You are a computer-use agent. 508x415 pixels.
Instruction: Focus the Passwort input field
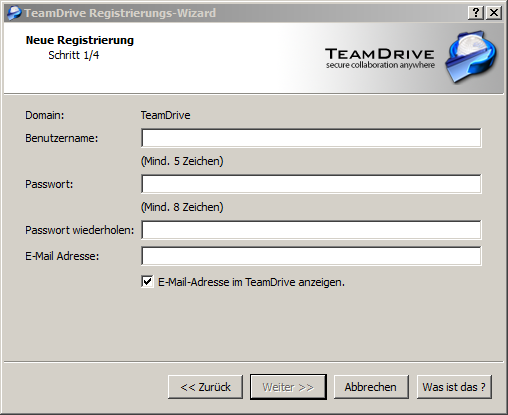pos(311,184)
